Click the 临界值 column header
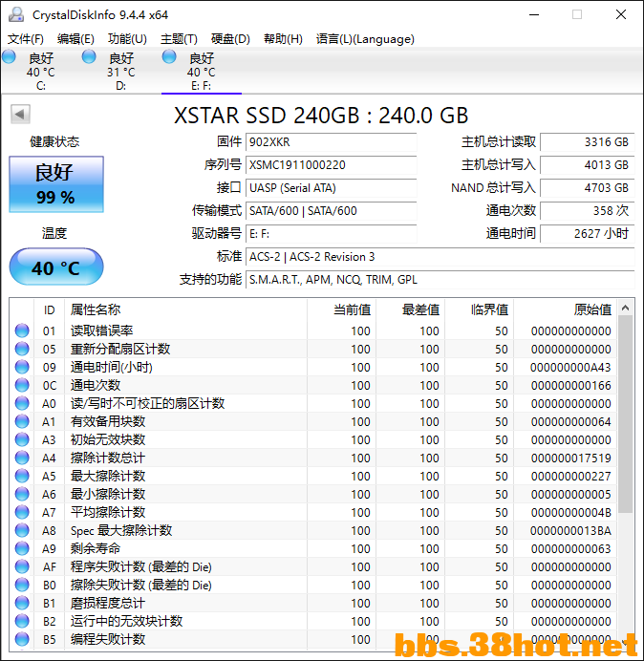 479,309
